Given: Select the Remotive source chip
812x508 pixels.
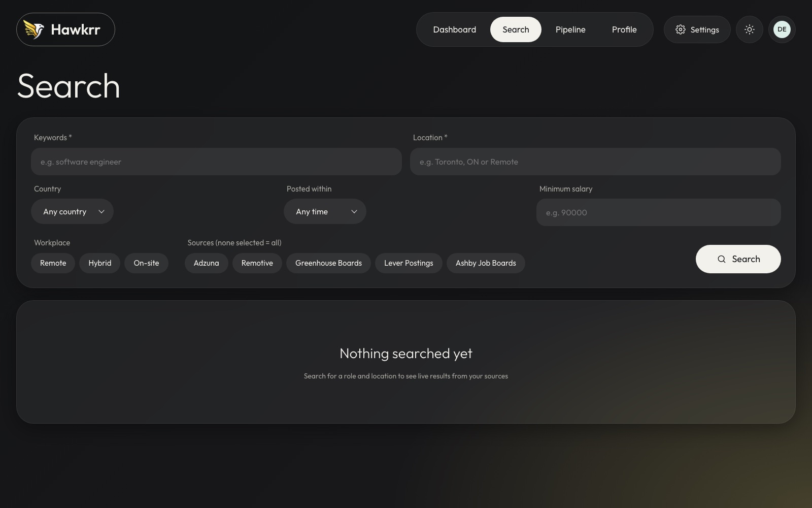Looking at the screenshot, I should [x=257, y=263].
